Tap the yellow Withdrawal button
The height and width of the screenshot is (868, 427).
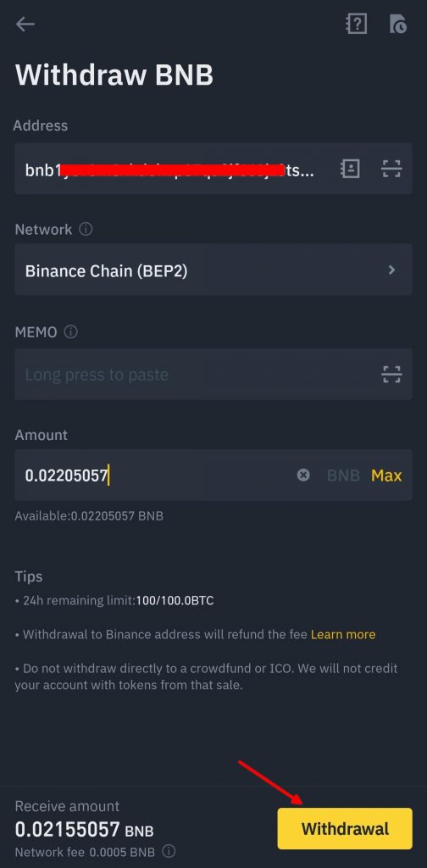345,829
